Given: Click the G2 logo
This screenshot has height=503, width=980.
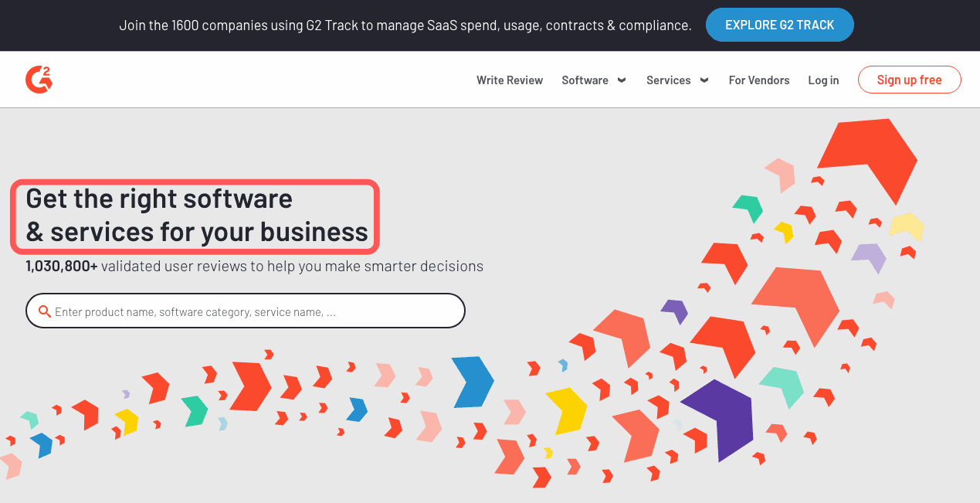Looking at the screenshot, I should tap(39, 79).
